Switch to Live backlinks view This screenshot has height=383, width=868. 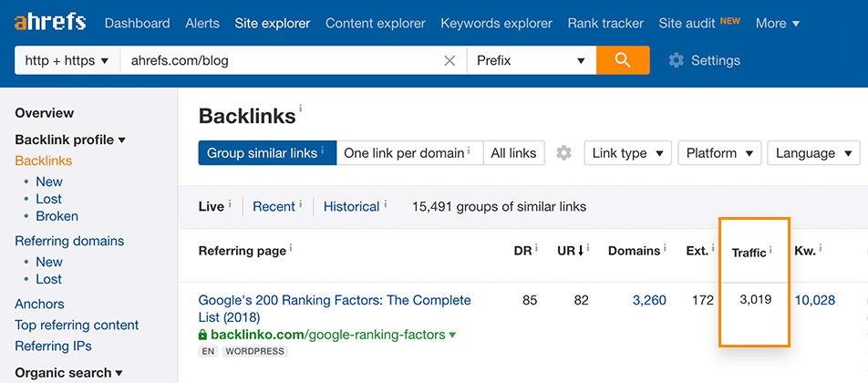point(212,206)
